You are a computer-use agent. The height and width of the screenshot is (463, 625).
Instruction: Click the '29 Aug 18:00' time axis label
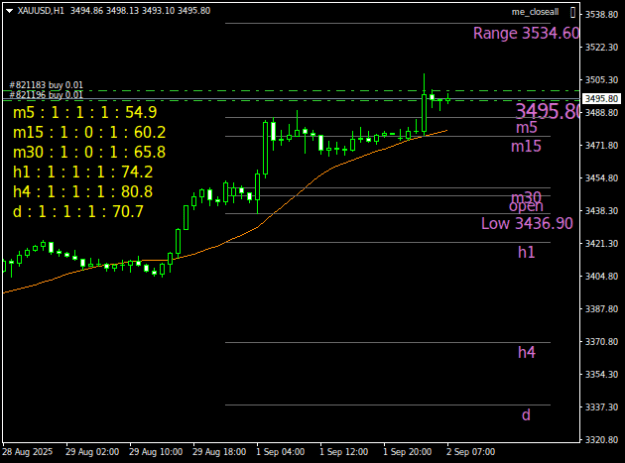(219, 452)
